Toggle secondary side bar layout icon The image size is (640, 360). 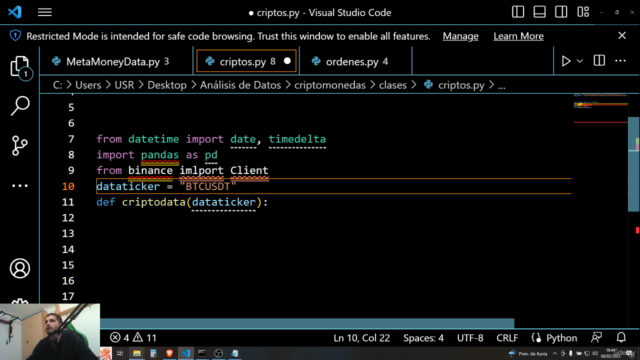[561, 12]
